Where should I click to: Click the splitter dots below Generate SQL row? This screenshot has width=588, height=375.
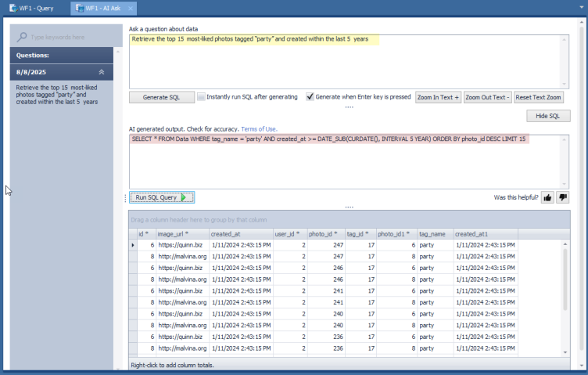pos(349,107)
